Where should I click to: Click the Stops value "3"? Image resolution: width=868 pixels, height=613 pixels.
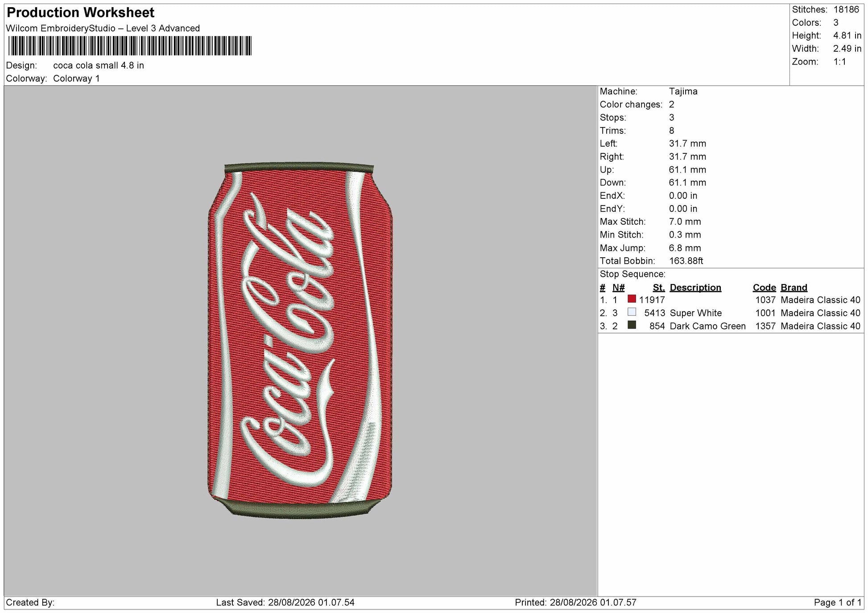coord(672,118)
